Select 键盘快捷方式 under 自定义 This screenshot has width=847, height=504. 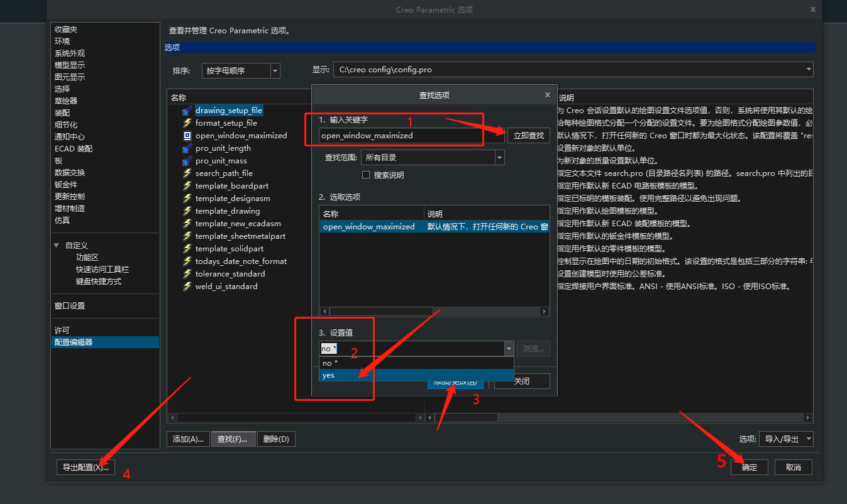tap(99, 282)
